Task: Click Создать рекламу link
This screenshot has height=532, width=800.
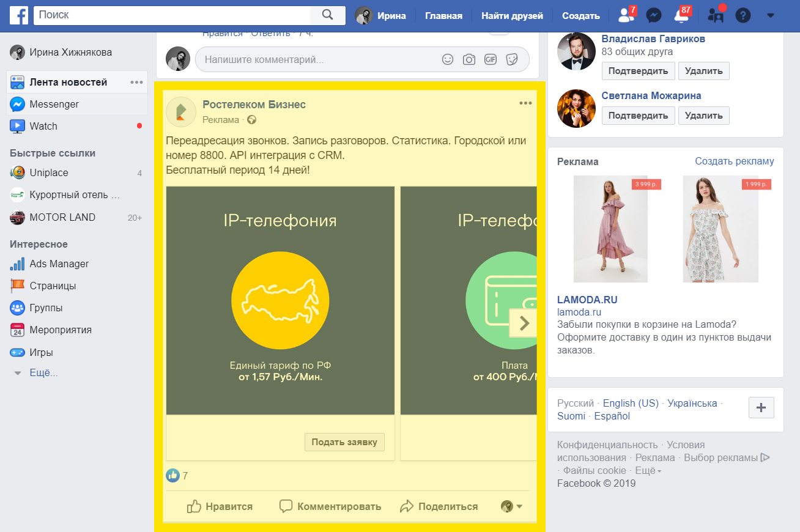Action: click(x=735, y=161)
